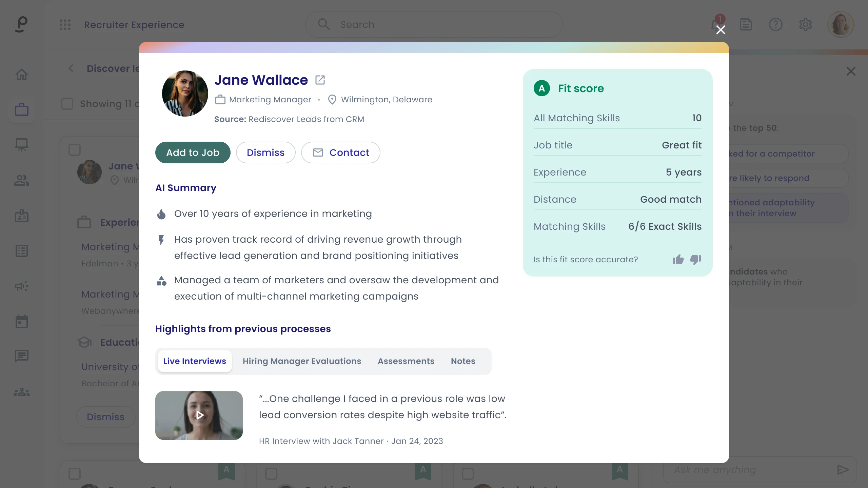868x488 pixels.
Task: Switch to Assessments tab
Action: (406, 361)
